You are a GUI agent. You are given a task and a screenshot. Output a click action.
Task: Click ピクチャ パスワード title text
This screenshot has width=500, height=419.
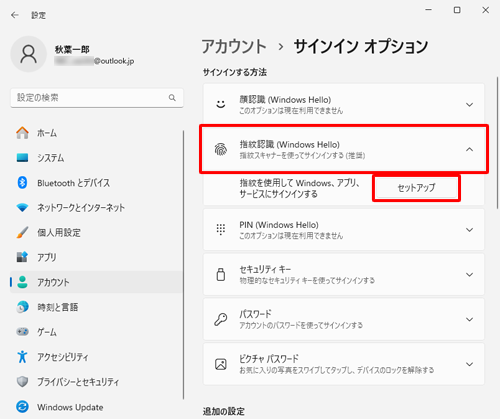coord(269,359)
